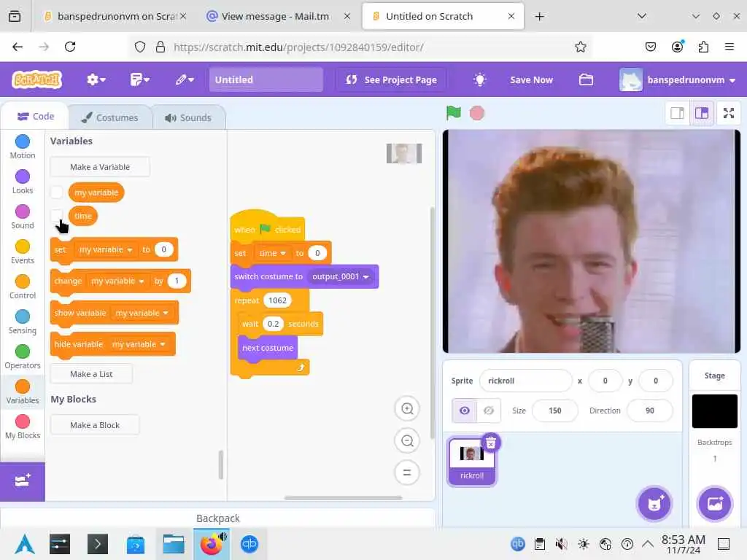747x560 pixels.
Task: Click See Project Page button
Action: click(x=391, y=79)
